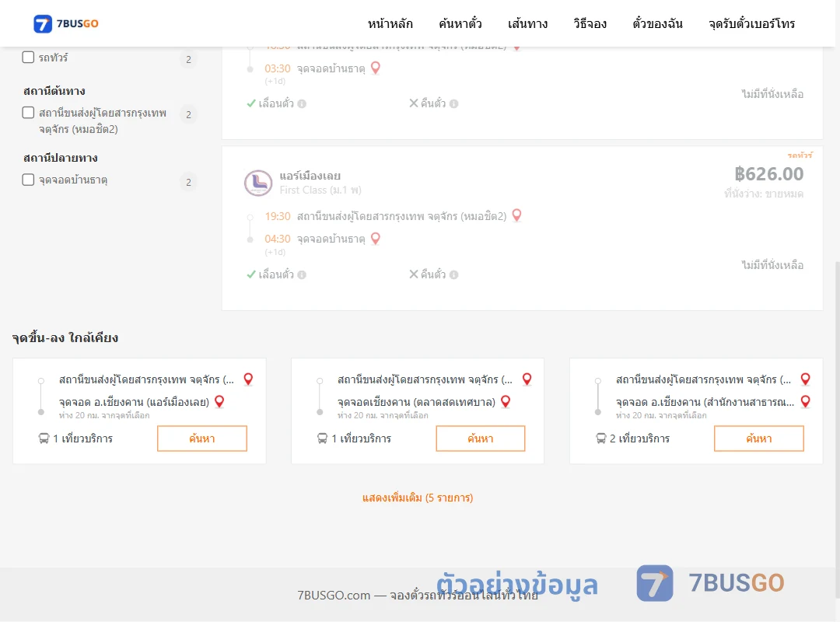
Task: Click map pin beside 19:30 หมอชิต2 station
Action: (517, 215)
